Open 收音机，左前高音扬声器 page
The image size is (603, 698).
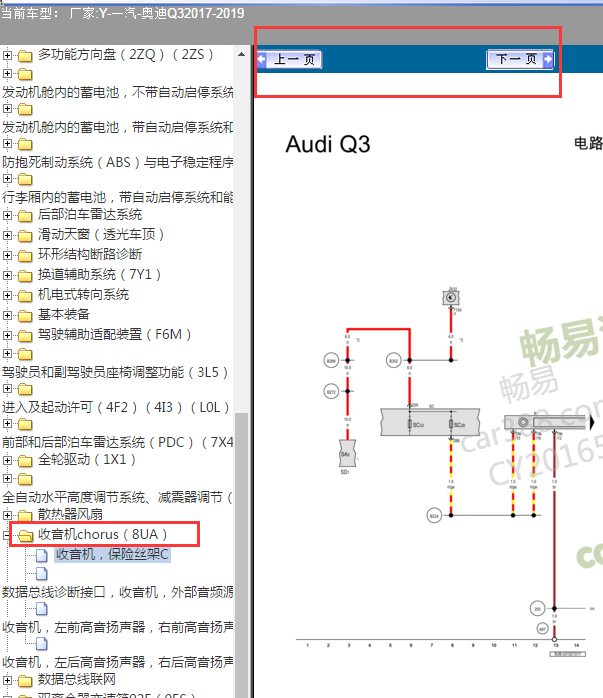[x=117, y=627]
